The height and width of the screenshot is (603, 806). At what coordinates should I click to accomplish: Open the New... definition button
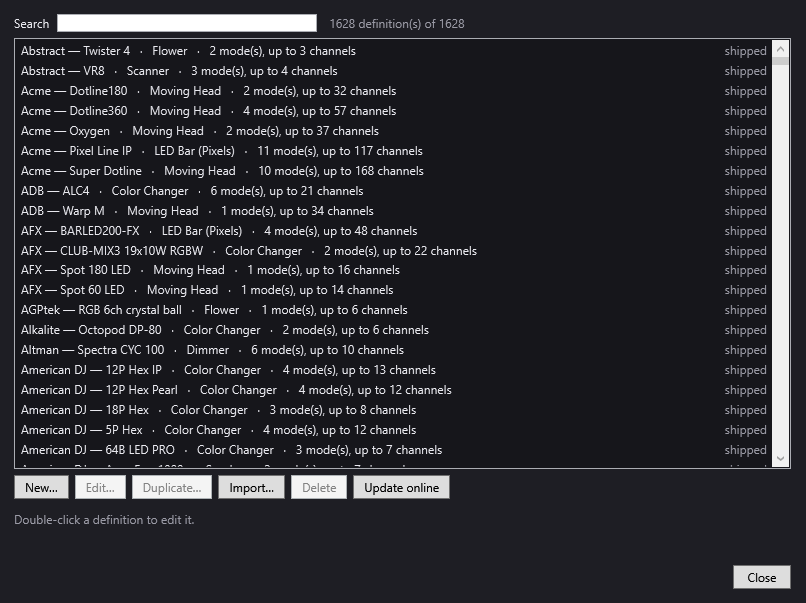pos(42,487)
